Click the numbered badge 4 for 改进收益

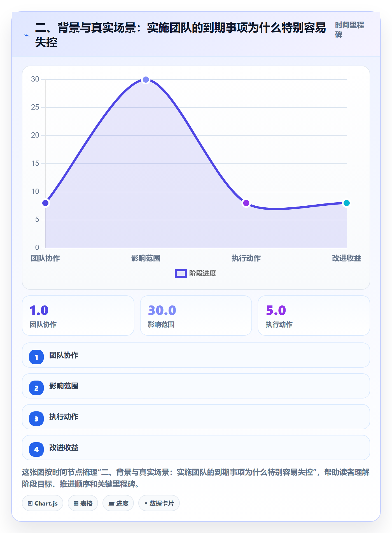tap(36, 449)
